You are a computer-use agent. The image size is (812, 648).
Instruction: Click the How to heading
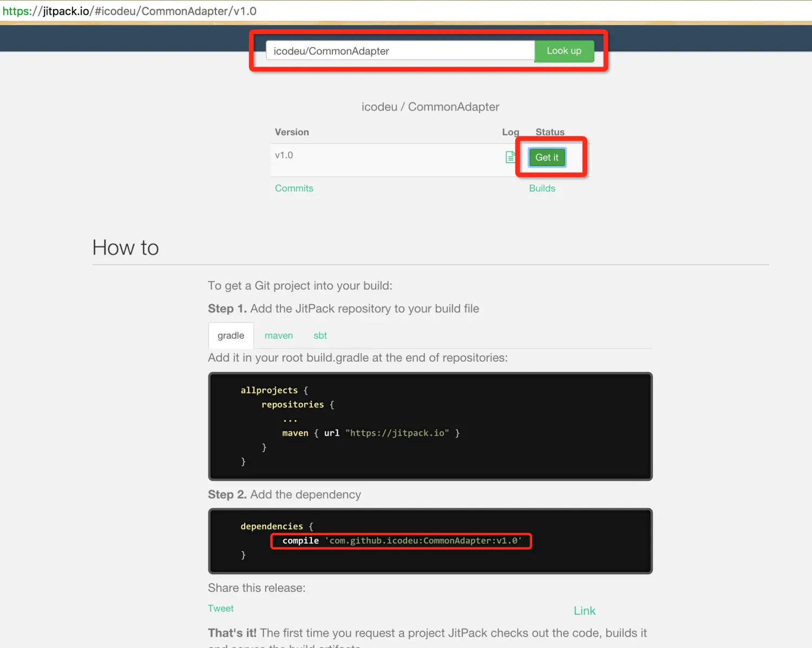(126, 248)
